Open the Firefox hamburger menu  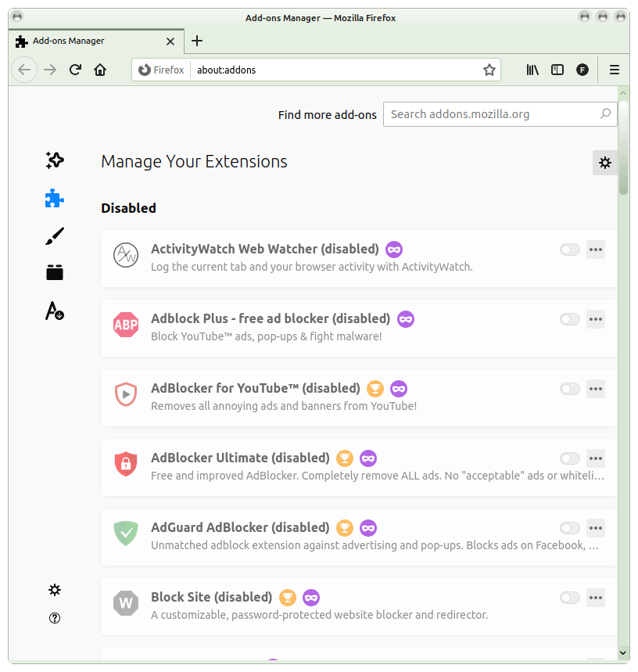[x=615, y=70]
